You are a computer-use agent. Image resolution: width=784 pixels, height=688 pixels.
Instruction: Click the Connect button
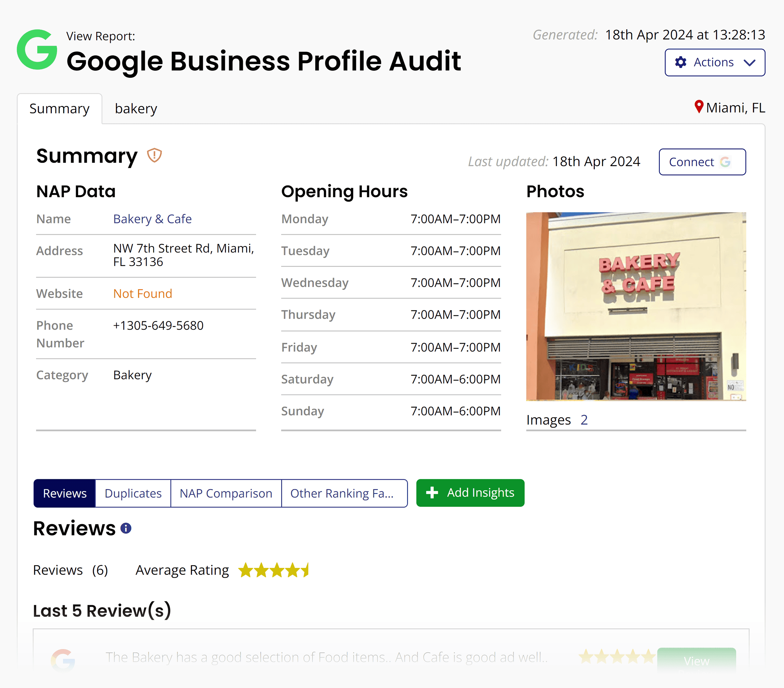point(702,162)
